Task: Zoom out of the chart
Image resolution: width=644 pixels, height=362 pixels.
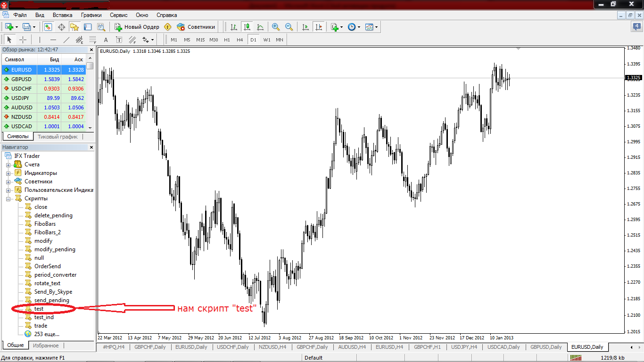Action: click(289, 27)
